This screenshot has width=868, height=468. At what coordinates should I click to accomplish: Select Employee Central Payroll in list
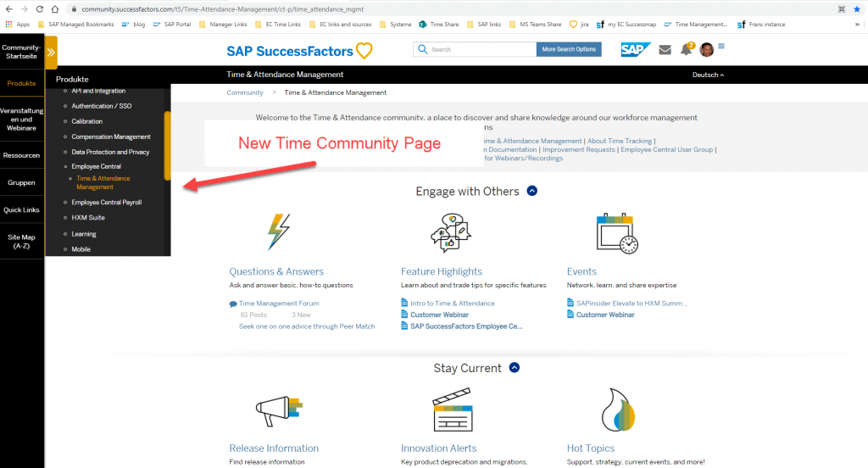point(106,202)
